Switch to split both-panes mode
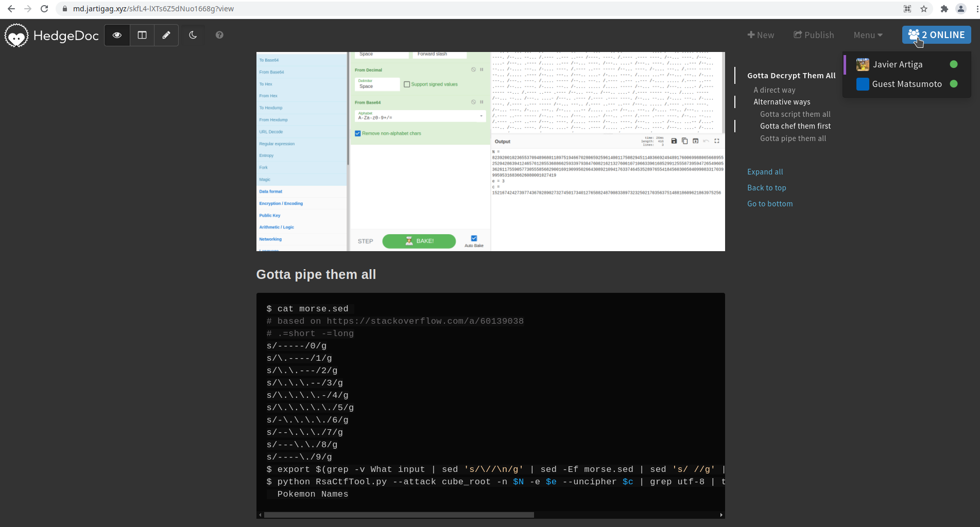Screen dimensions: 980x527 142,35
